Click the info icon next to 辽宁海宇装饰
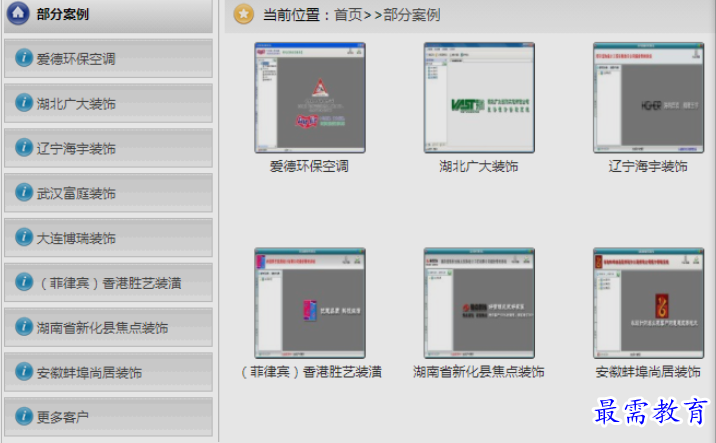716x443 pixels. pos(24,148)
